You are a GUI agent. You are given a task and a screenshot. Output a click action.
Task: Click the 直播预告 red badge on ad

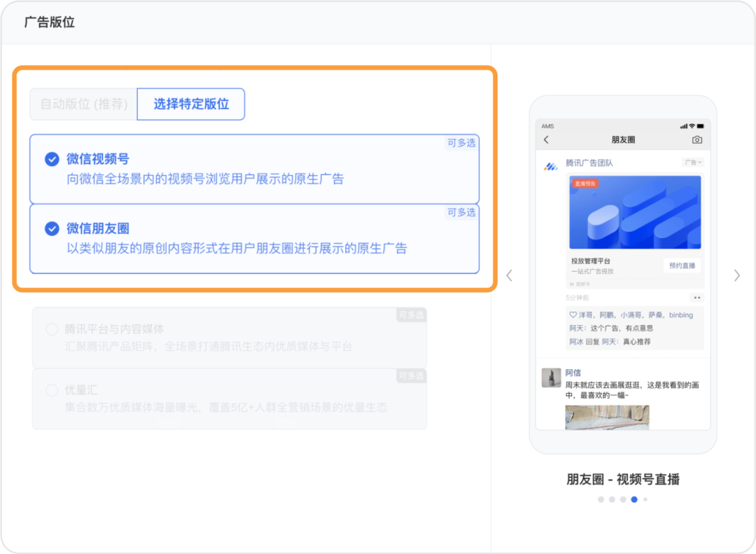point(585,183)
